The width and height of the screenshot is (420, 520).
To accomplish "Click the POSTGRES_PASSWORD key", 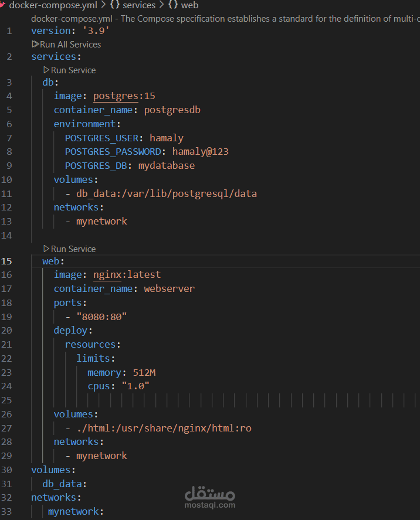I will coord(113,152).
